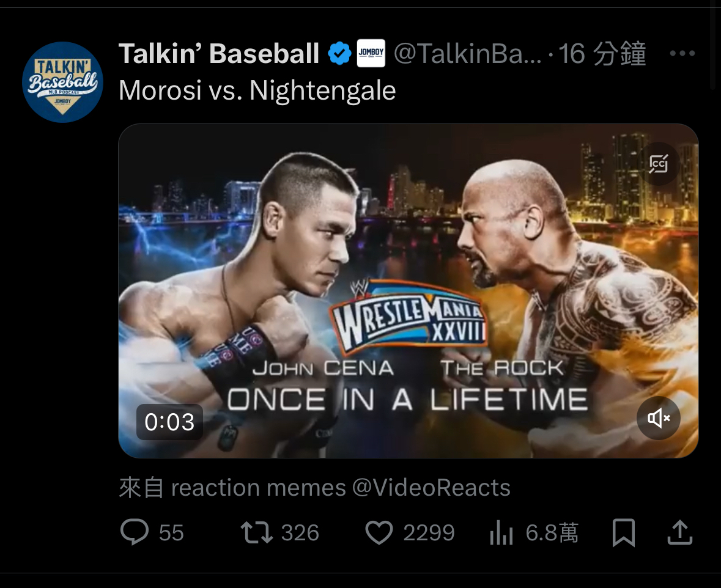
Task: Tap the retweet icon
Action: (x=257, y=532)
